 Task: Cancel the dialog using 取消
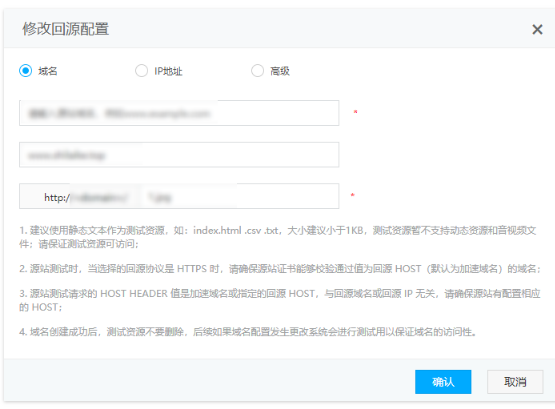515,382
